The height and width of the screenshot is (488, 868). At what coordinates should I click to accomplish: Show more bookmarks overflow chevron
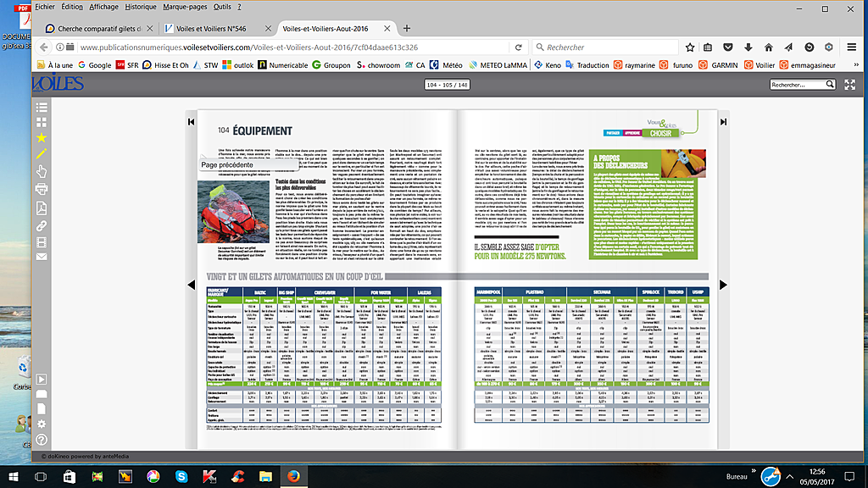(x=856, y=64)
